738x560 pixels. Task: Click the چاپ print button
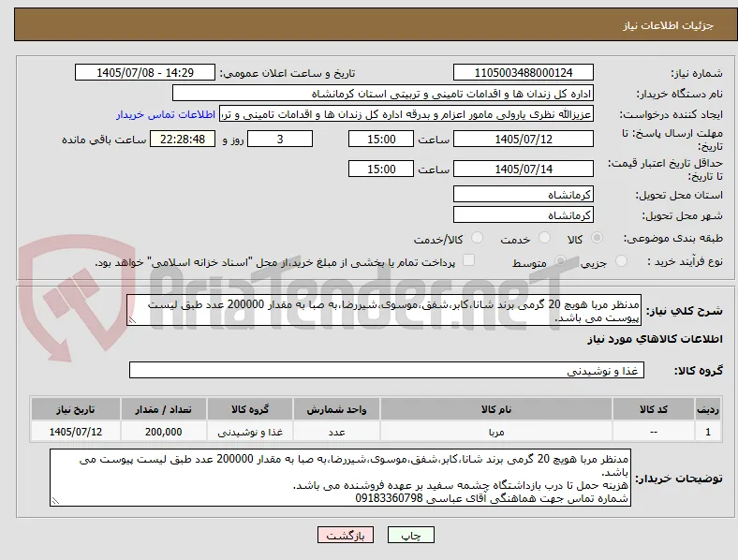pyautogui.click(x=411, y=535)
